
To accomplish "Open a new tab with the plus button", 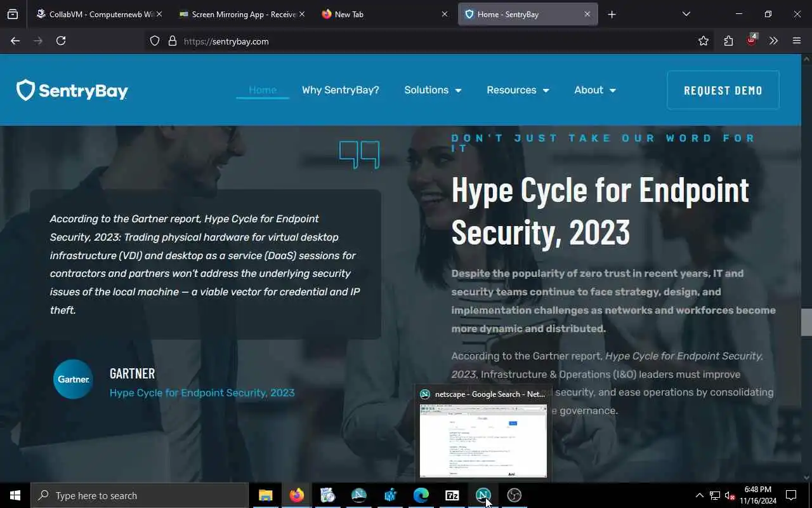I will tap(612, 14).
